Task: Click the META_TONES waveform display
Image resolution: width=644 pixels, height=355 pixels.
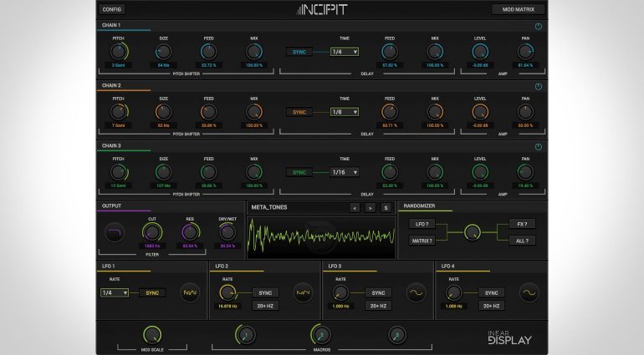Action: click(x=321, y=238)
